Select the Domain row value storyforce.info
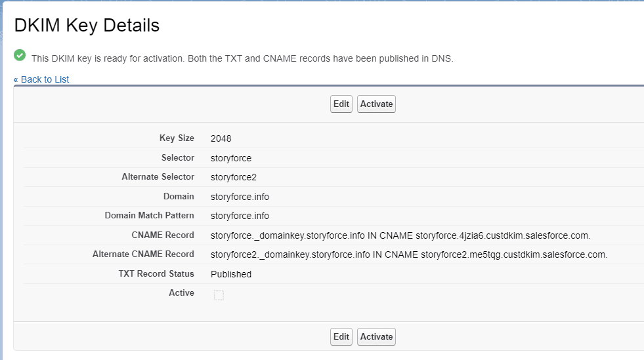This screenshot has height=360, width=644. click(240, 197)
